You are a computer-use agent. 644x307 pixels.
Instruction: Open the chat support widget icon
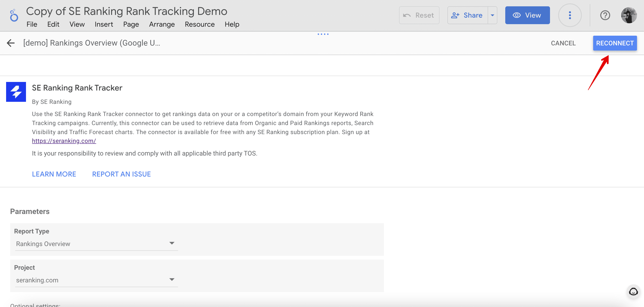(x=633, y=291)
